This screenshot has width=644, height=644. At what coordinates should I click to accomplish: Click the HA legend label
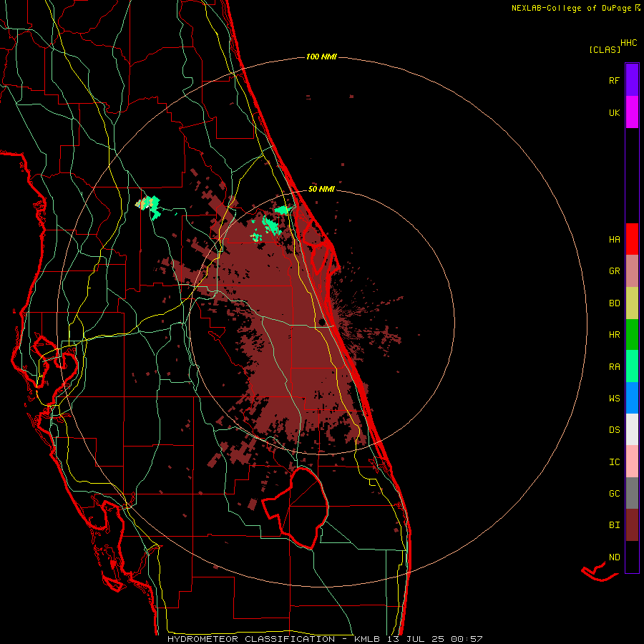pyautogui.click(x=614, y=239)
